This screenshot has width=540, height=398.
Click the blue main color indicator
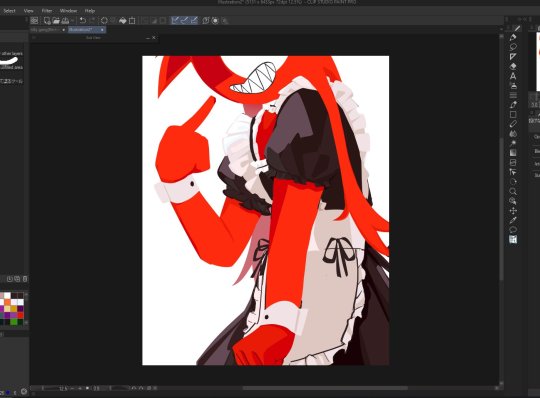click(x=8, y=392)
